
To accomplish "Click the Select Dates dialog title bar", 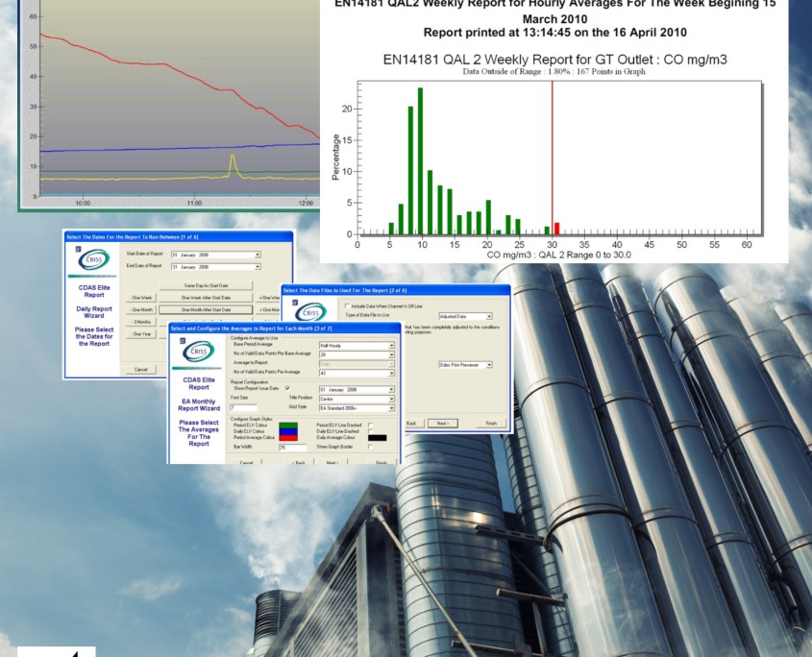I will [179, 236].
